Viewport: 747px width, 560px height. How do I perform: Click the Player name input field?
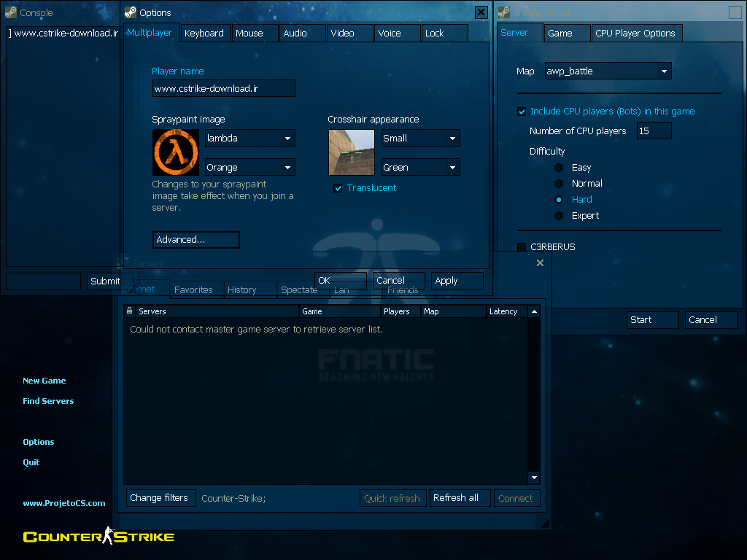tap(223, 88)
